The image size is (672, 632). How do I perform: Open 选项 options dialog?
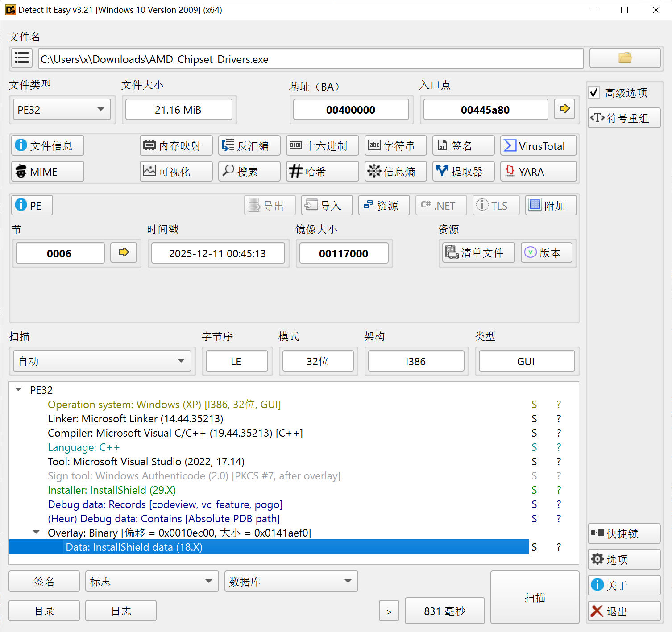624,560
